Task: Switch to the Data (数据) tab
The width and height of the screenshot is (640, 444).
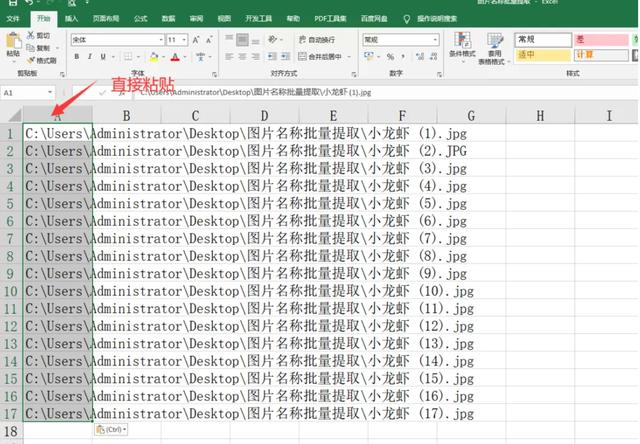Action: click(168, 18)
